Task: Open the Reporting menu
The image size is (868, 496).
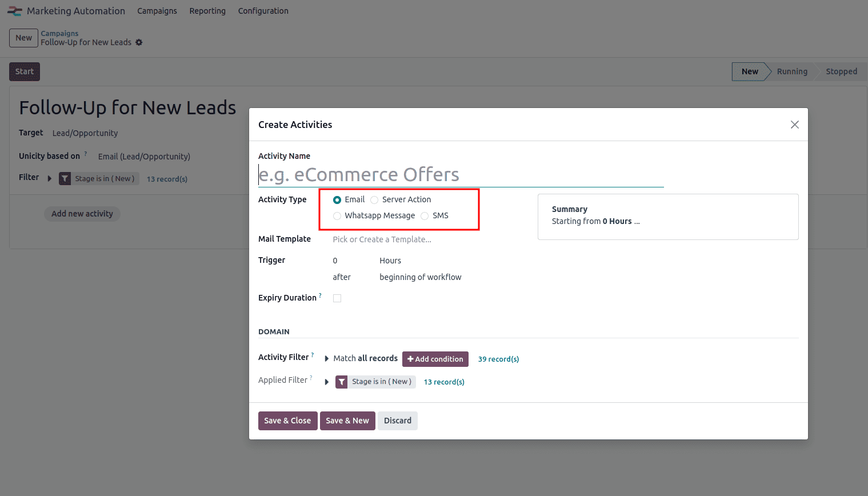Action: pyautogui.click(x=207, y=11)
